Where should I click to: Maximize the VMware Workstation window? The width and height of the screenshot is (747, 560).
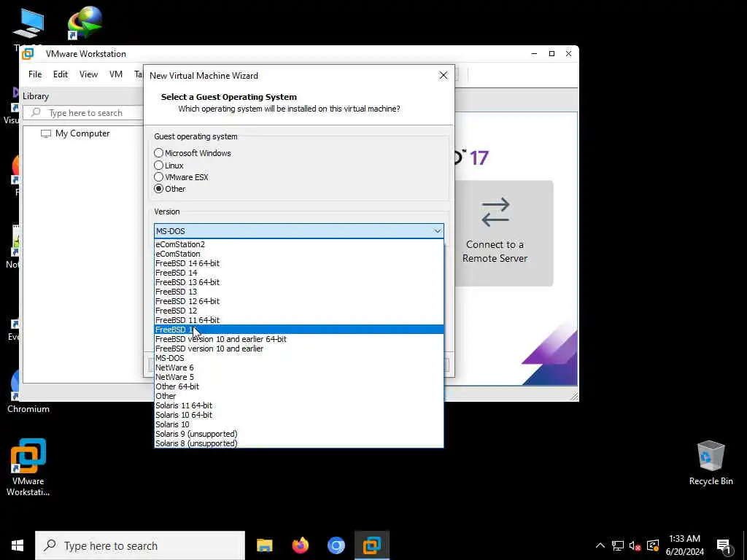coord(551,54)
